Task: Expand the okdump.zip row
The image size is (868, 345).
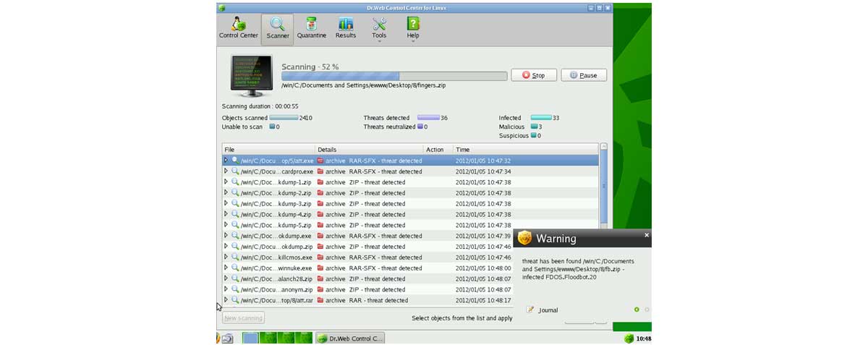Action: coord(226,247)
